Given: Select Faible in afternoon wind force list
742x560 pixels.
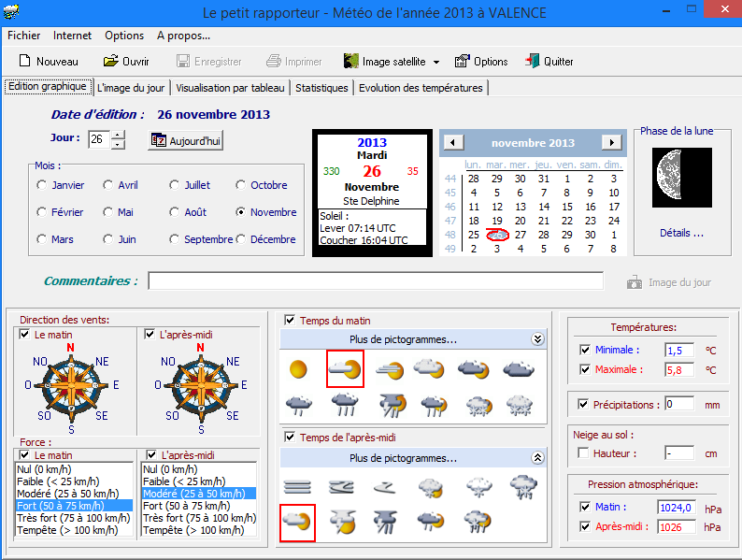Looking at the screenshot, I should pos(199,481).
